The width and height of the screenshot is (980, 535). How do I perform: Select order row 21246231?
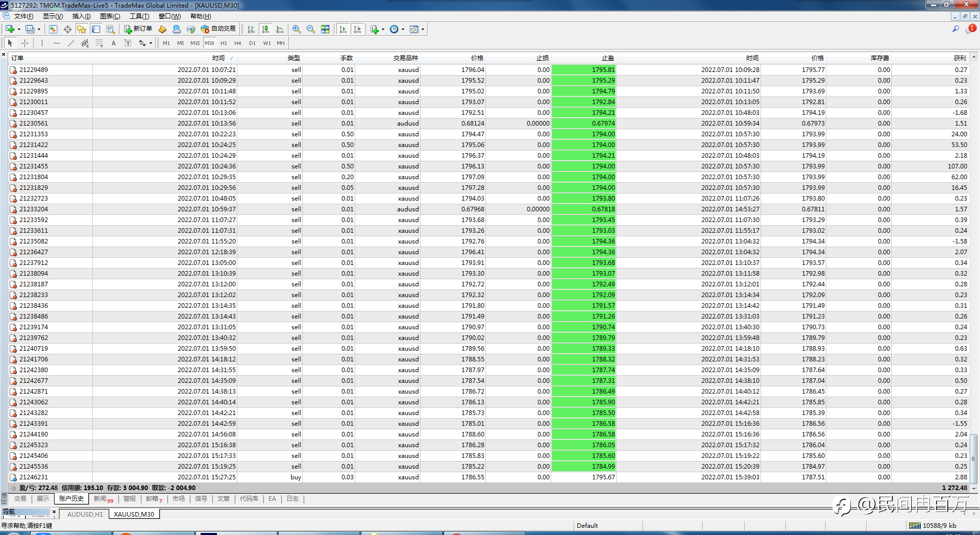[x=489, y=477]
